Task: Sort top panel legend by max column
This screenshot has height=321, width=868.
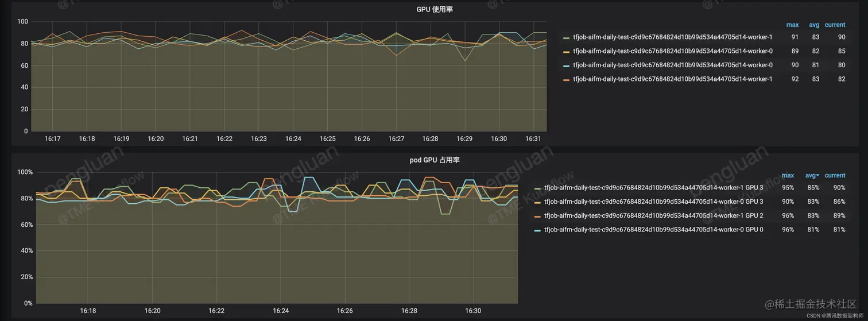Action: coord(792,25)
